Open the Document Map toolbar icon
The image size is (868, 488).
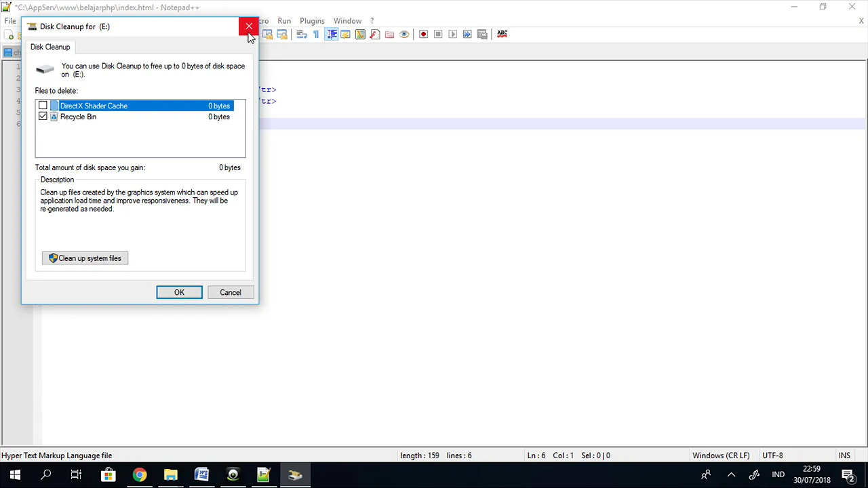tap(360, 34)
